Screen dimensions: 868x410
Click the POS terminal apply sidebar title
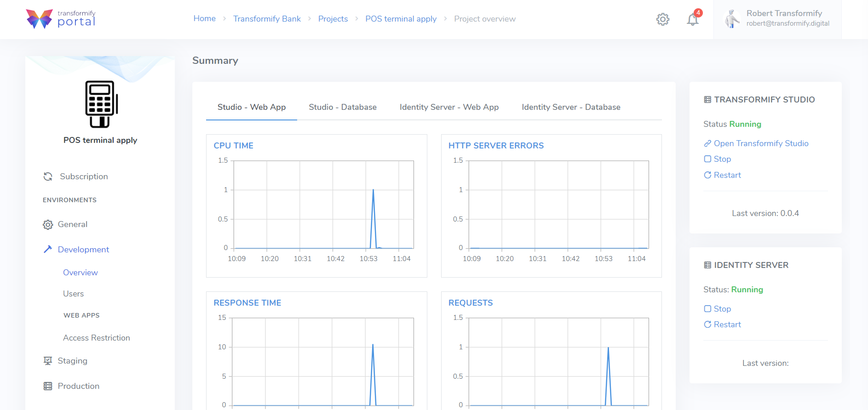tap(100, 140)
